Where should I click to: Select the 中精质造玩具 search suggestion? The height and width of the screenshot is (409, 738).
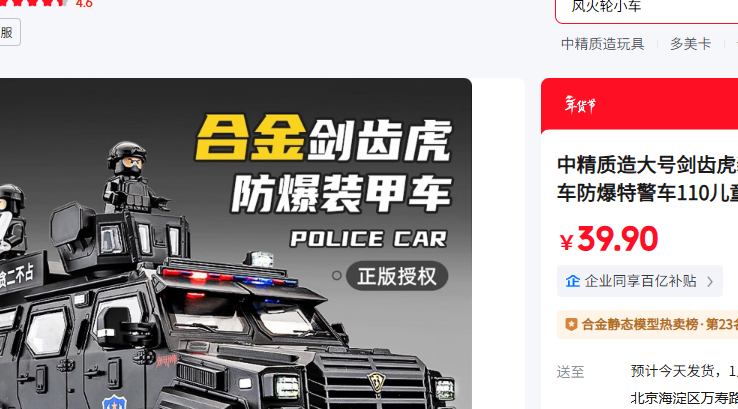click(602, 44)
